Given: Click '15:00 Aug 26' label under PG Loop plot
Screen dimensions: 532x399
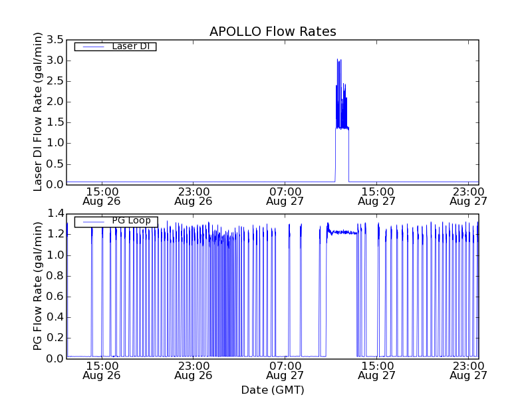Looking at the screenshot, I should click(102, 370).
